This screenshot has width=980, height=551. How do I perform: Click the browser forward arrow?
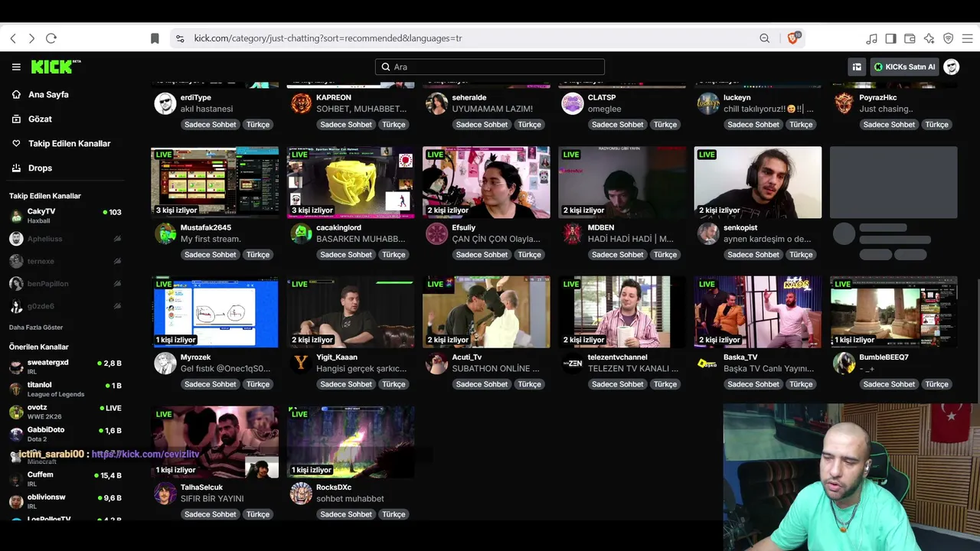[31, 38]
